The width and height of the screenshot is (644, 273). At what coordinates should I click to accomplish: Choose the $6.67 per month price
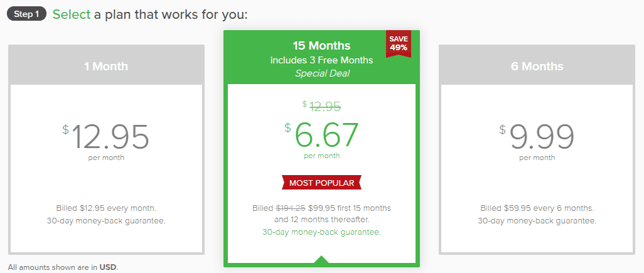pyautogui.click(x=321, y=135)
